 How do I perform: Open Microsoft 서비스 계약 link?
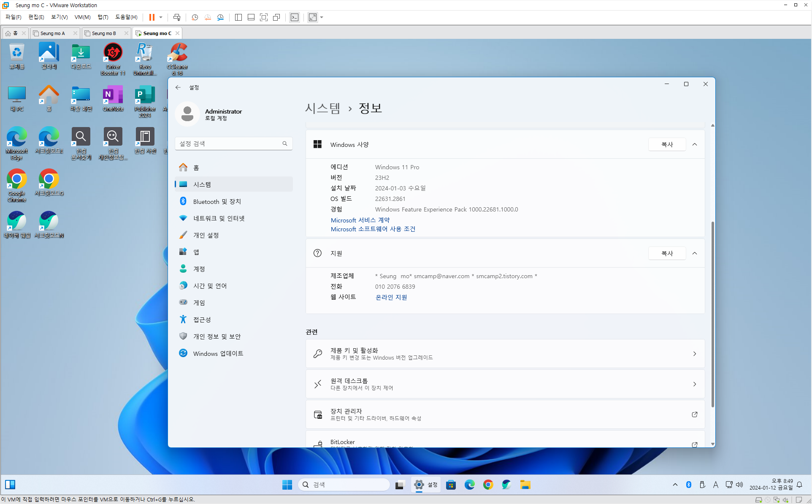(x=360, y=220)
